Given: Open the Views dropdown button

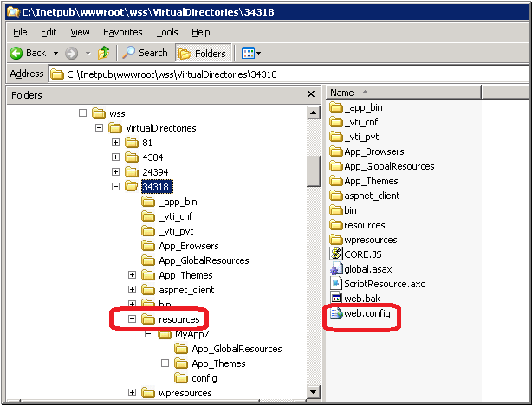Looking at the screenshot, I should click(x=251, y=53).
